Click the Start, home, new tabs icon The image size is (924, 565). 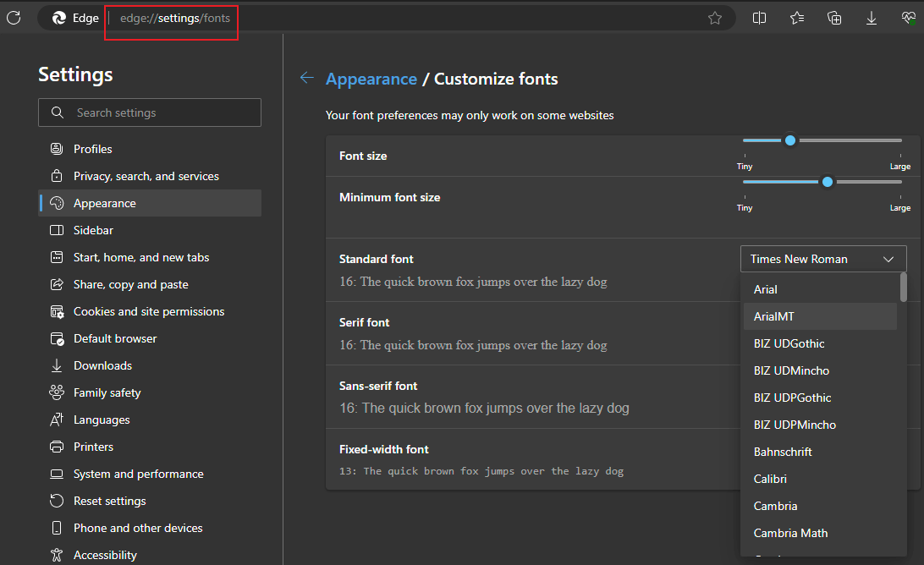click(57, 257)
